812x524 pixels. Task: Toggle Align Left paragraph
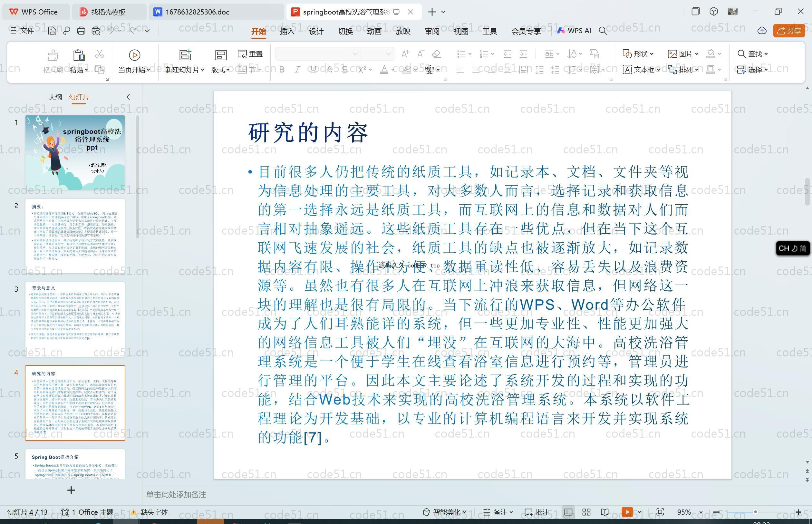(460, 70)
